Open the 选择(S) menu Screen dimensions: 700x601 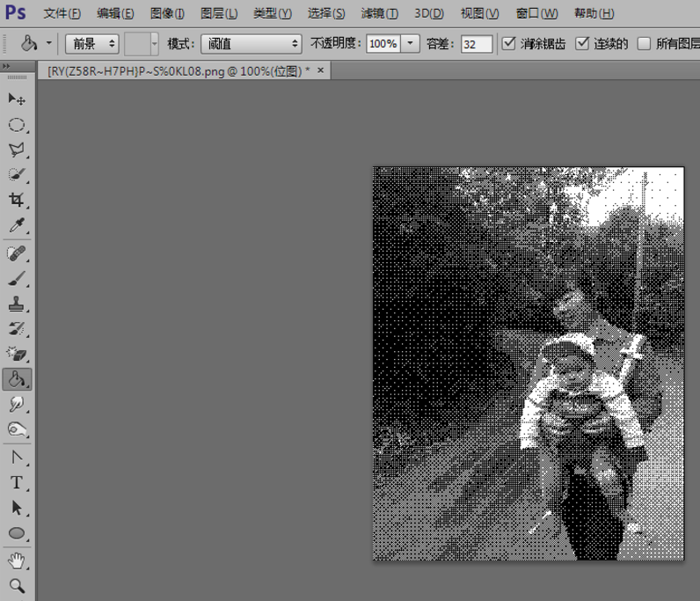(326, 13)
